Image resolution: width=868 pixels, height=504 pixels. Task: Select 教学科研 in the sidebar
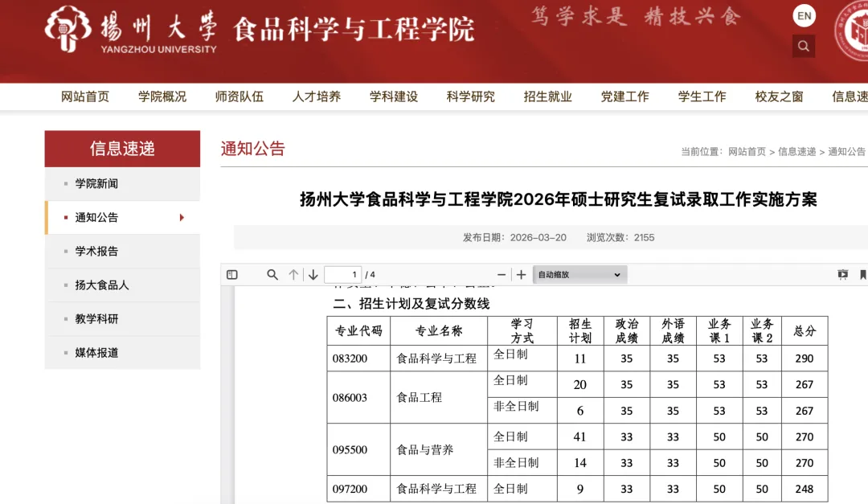122,319
